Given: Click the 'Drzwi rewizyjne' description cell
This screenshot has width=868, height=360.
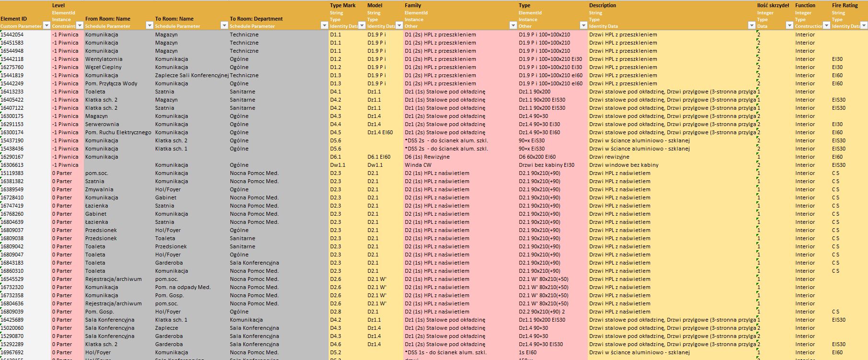Looking at the screenshot, I should point(609,157).
